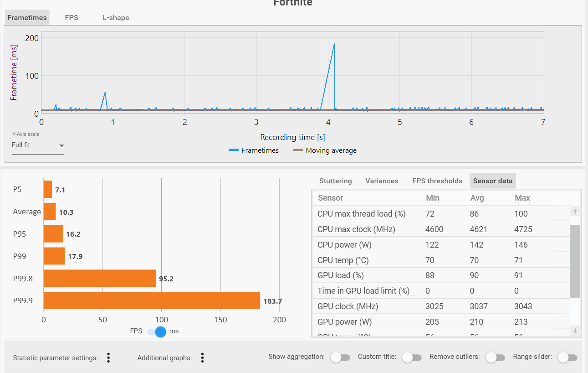Enable Custom title switch
Viewport: 588px width, 373px height.
click(x=411, y=357)
